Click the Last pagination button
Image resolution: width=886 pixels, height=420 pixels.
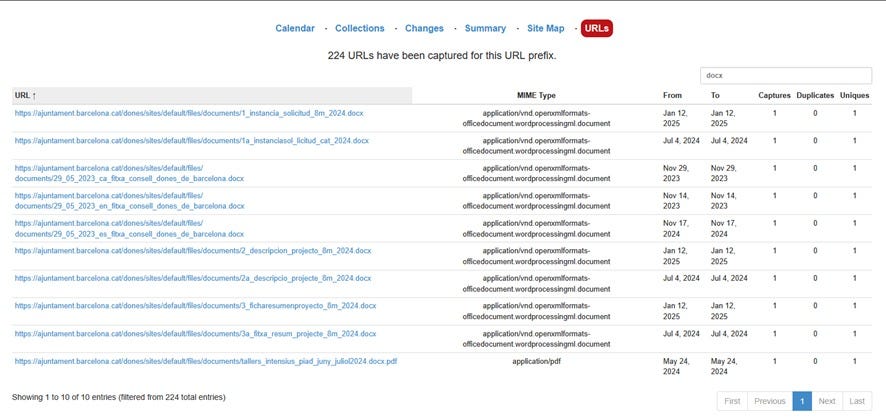coord(857,401)
